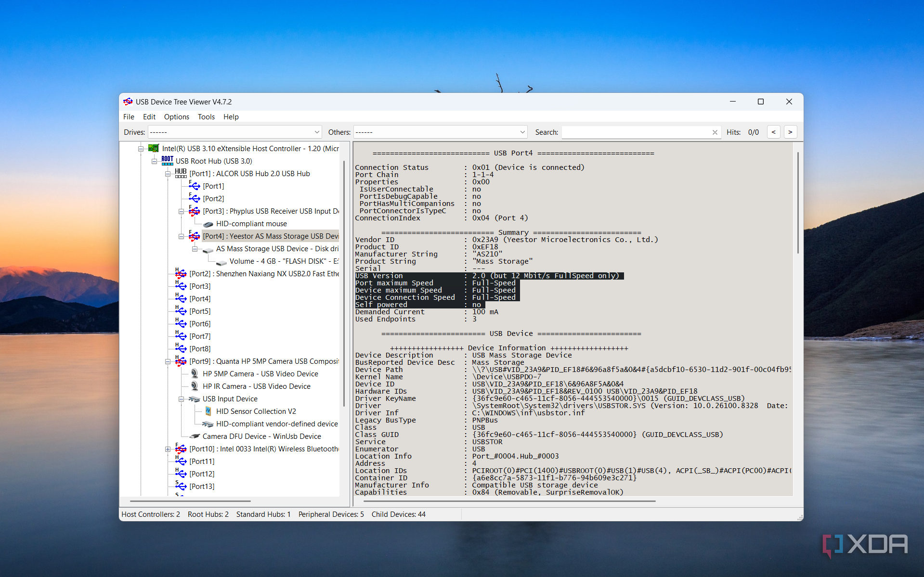The image size is (924, 577).
Task: Click the 'Vendor ID' line in summary
Action: [507, 240]
